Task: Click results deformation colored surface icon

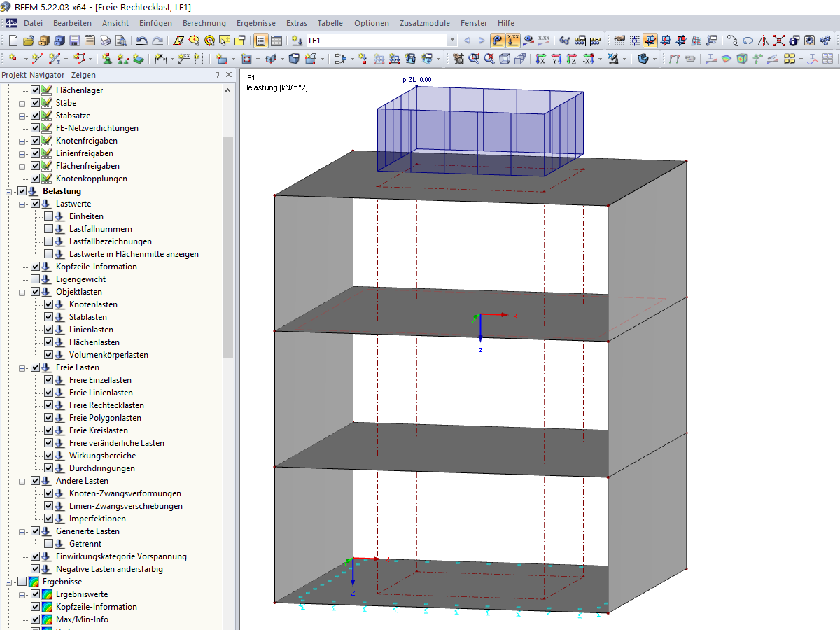Action: tap(726, 59)
